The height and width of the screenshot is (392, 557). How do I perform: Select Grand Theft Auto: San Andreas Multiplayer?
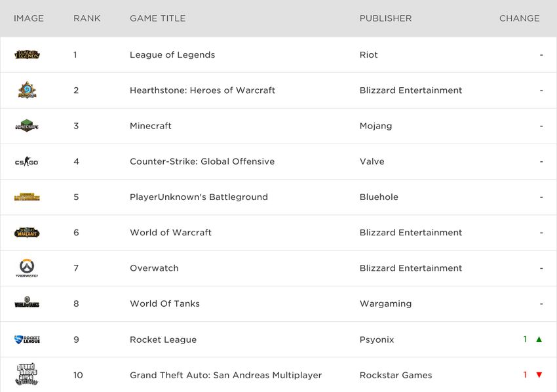click(226, 376)
